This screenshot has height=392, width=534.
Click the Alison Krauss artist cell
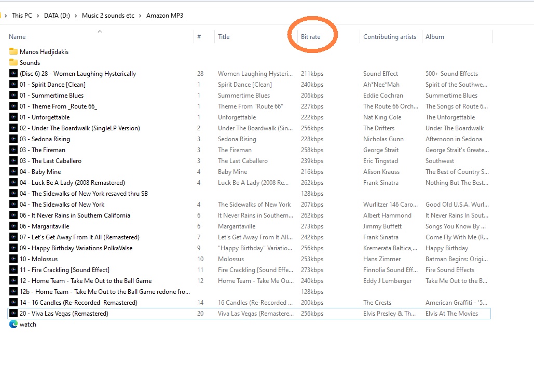381,172
